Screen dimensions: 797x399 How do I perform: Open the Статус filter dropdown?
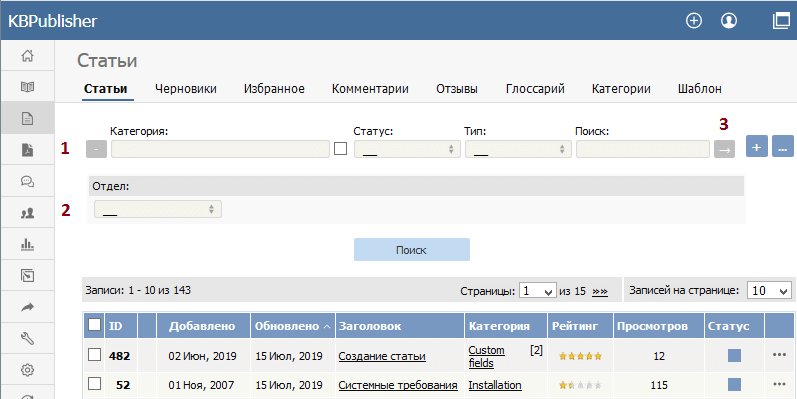click(x=407, y=149)
